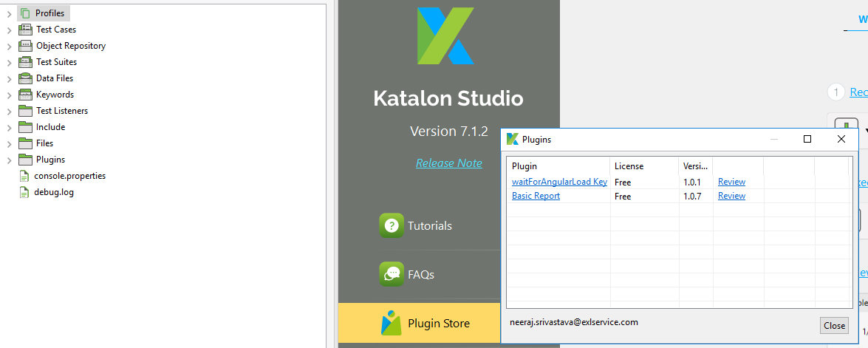
Task: Click the Plugins folder icon
Action: coord(25,160)
